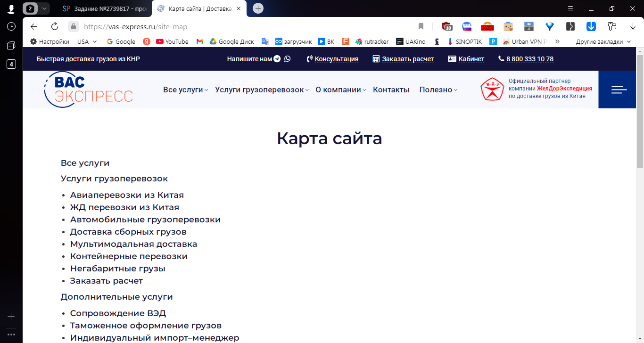This screenshot has width=644, height=343.
Task: Open sidebar tab counter showing 4
Action: [x=11, y=64]
